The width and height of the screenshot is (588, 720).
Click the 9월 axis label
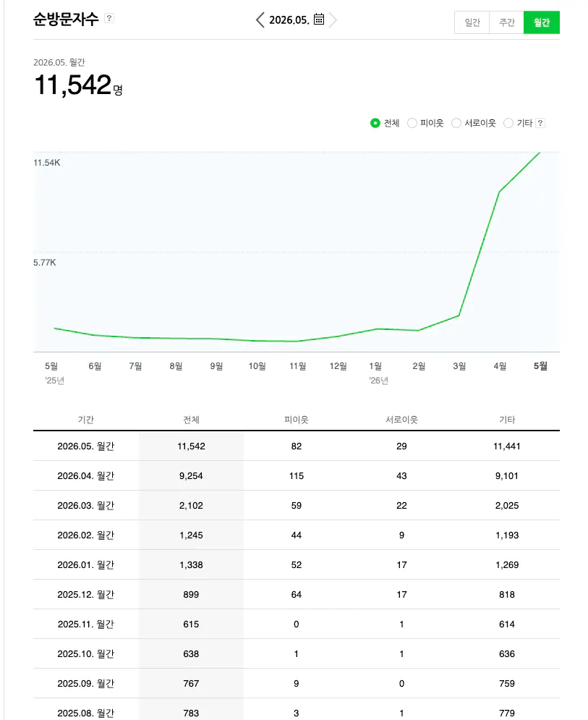pos(217,366)
